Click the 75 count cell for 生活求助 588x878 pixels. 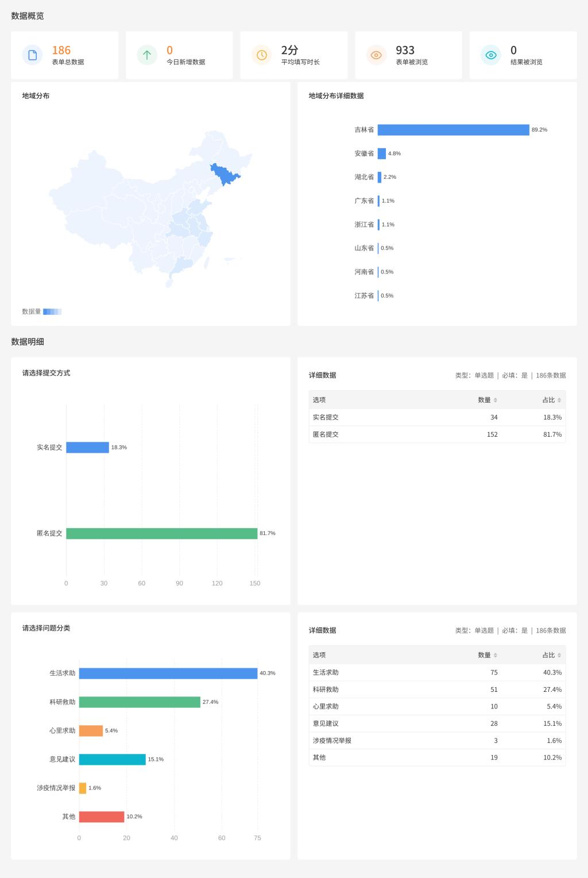[x=494, y=672]
